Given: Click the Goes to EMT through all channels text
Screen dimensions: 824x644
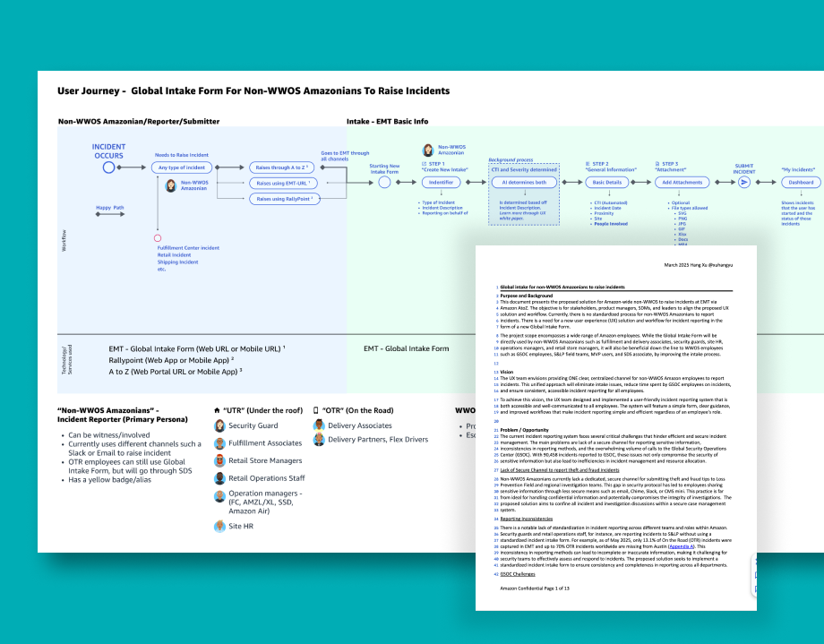Looking at the screenshot, I should [345, 156].
